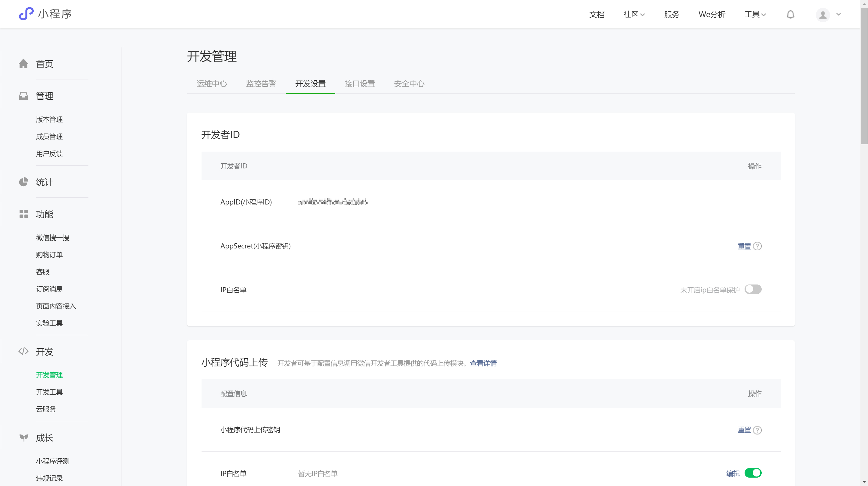Click the 开发 code brackets icon
This screenshot has width=868, height=486.
[23, 351]
